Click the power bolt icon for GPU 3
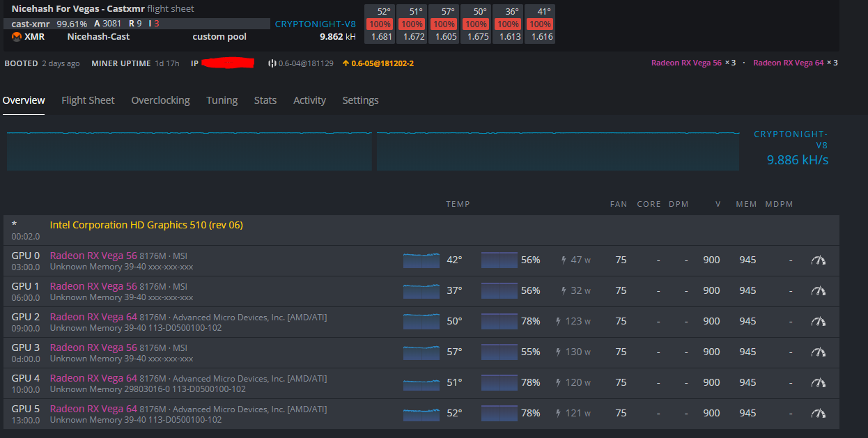This screenshot has height=438, width=868. point(558,352)
